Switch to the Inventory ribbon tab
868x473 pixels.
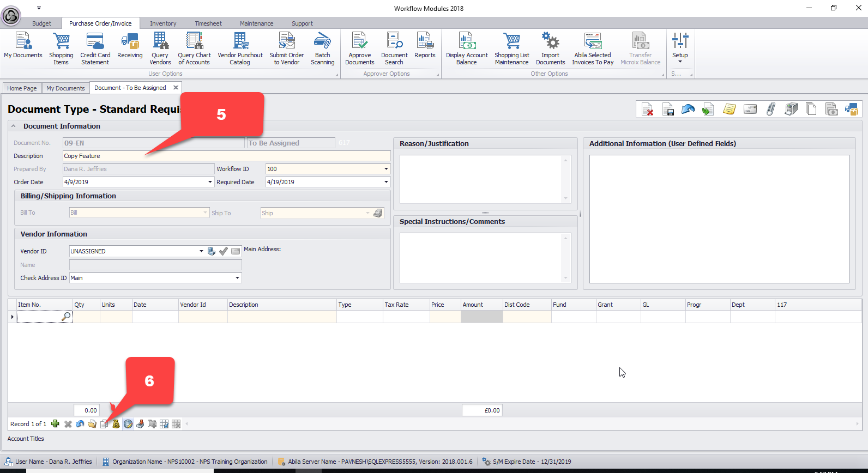click(x=163, y=23)
